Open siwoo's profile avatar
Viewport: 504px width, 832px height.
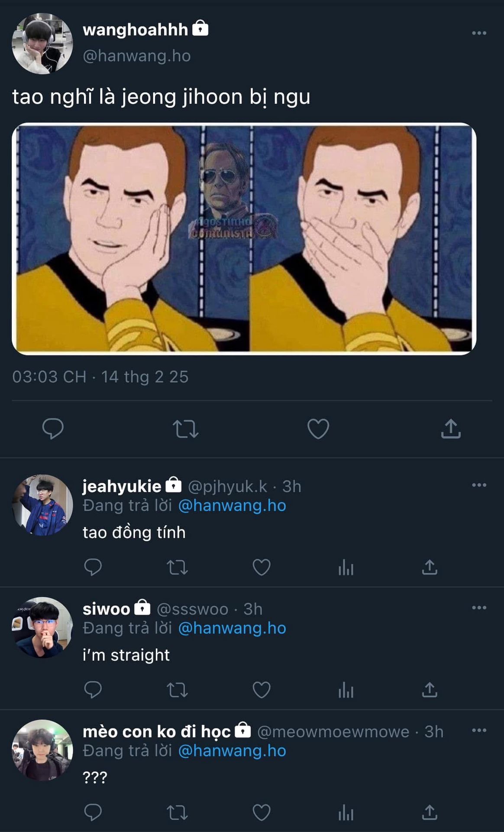(x=42, y=627)
